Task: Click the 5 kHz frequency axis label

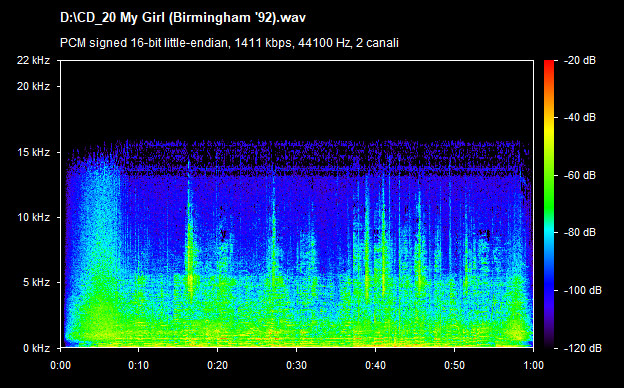Action: point(36,283)
